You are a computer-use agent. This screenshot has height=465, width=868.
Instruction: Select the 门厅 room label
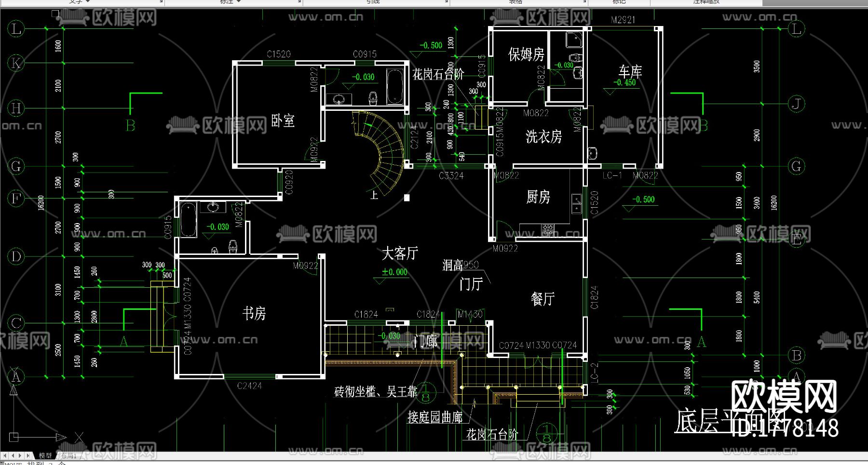point(471,284)
